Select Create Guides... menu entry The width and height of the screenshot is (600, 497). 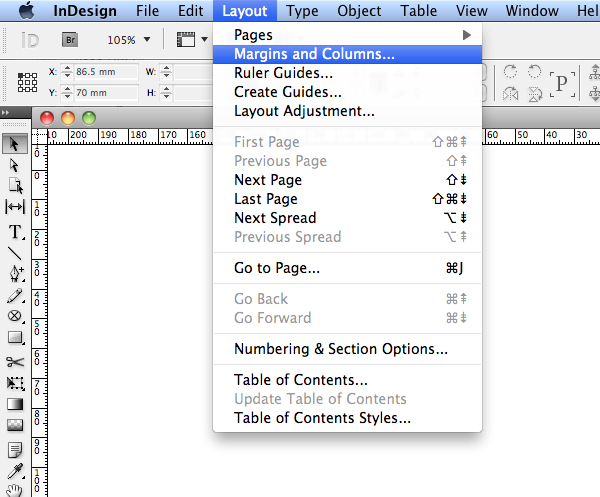[288, 92]
